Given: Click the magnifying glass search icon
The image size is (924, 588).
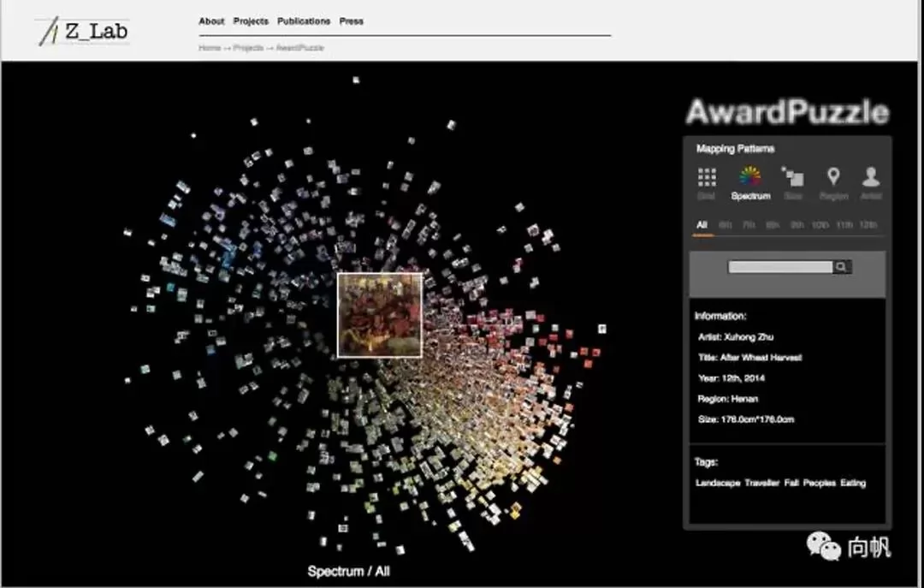Looking at the screenshot, I should point(843,267).
